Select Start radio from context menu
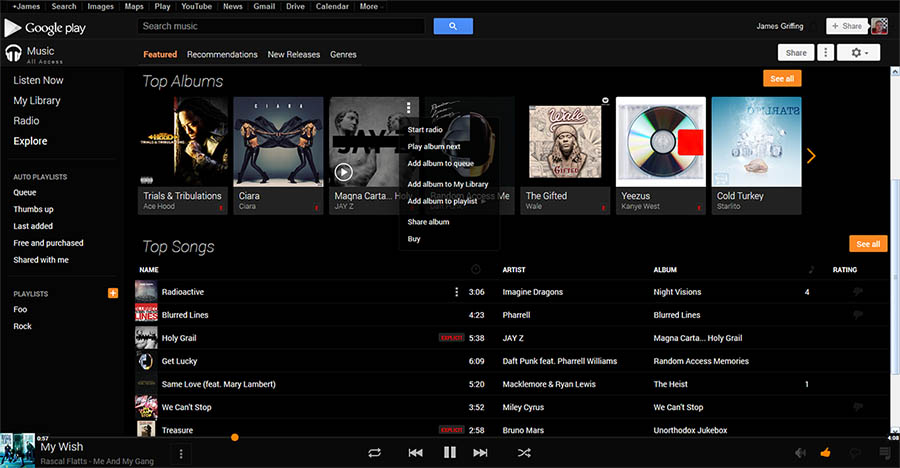 pos(425,130)
